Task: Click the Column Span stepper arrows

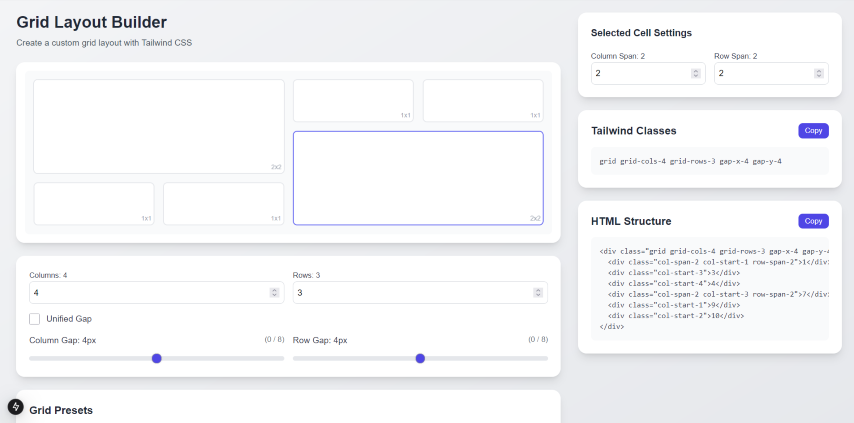Action: tap(695, 74)
